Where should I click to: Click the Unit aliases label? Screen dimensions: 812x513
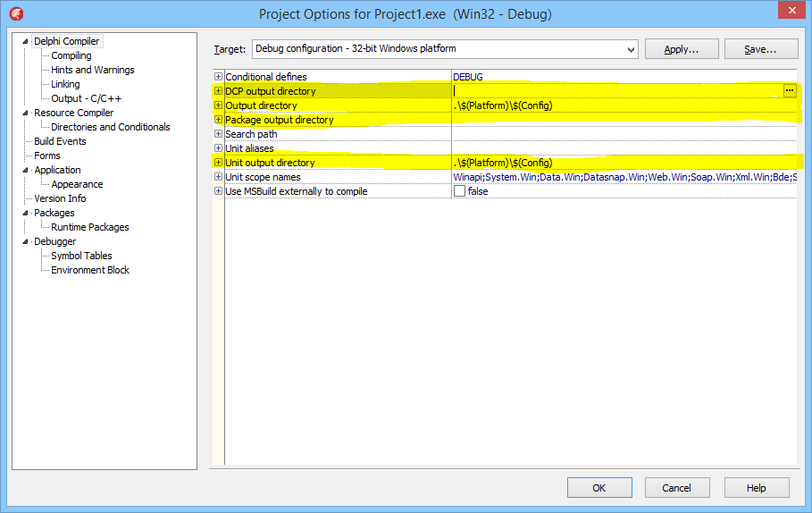coord(249,148)
